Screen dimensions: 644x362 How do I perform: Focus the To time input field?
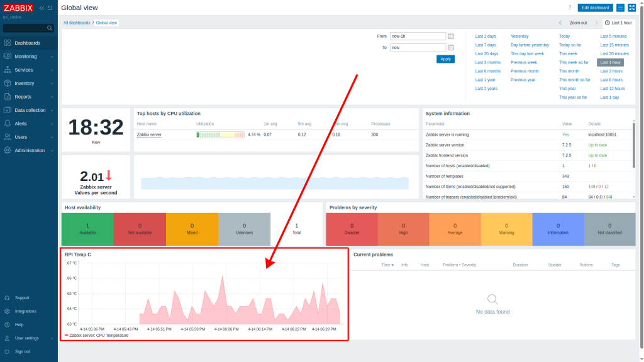coord(418,48)
